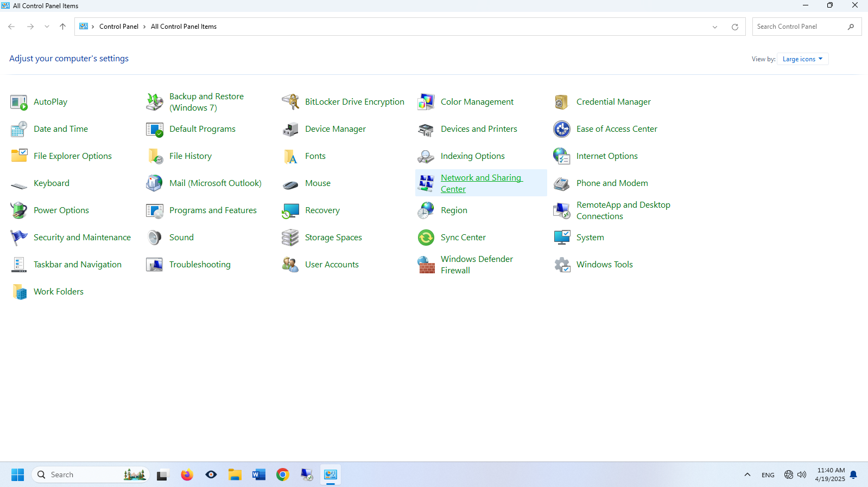Viewport: 868px width, 487px height.
Task: Open the recent locations dropdown arrow
Action: click(x=47, y=27)
